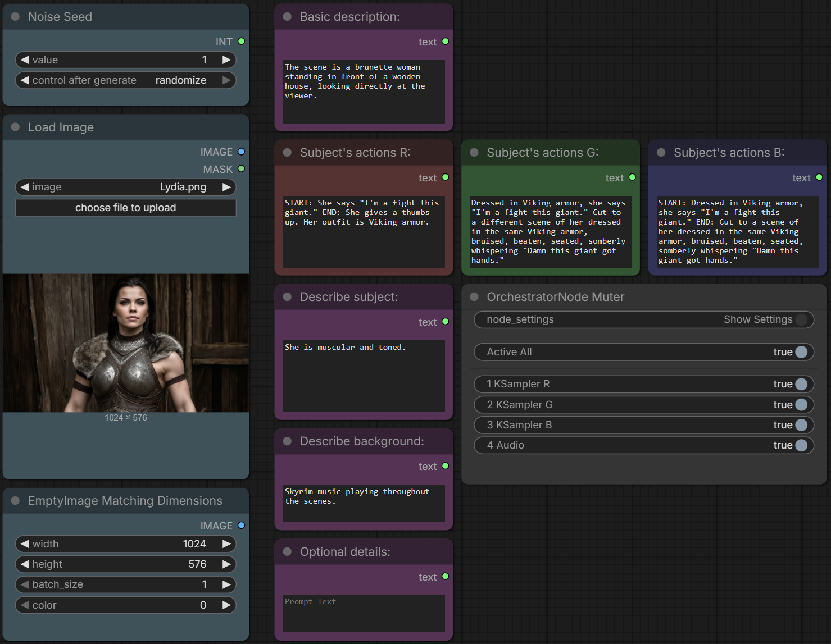Click the INT output socket on Noise Seed
831x644 pixels.
(x=241, y=42)
